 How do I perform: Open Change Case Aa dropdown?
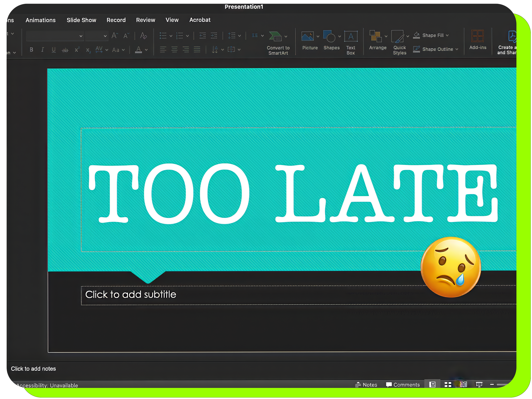click(118, 50)
